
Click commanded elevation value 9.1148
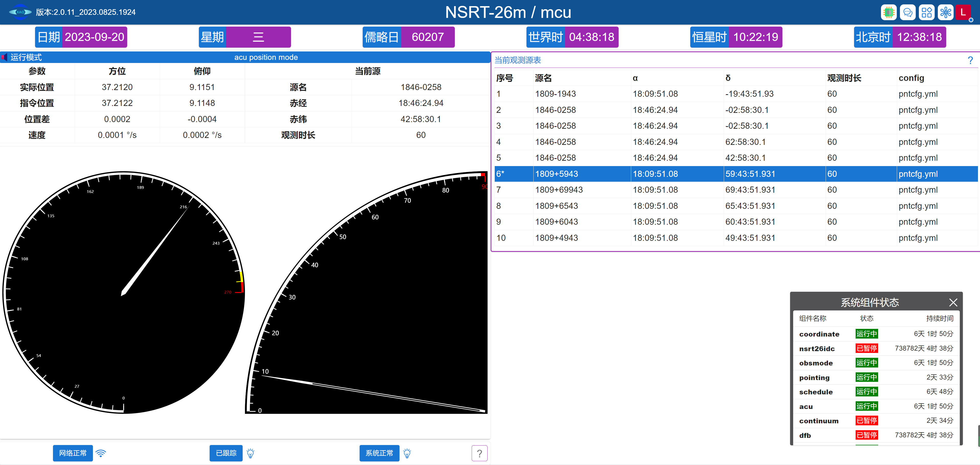(202, 103)
